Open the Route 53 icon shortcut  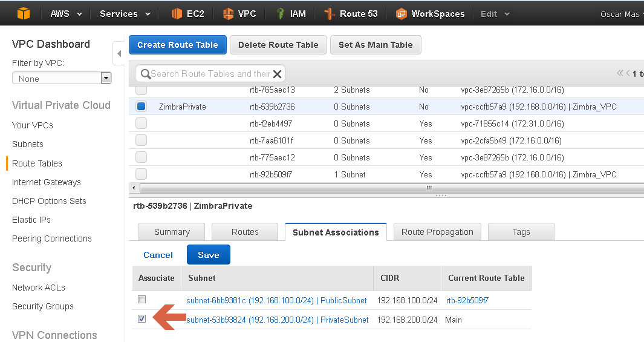pyautogui.click(x=330, y=13)
